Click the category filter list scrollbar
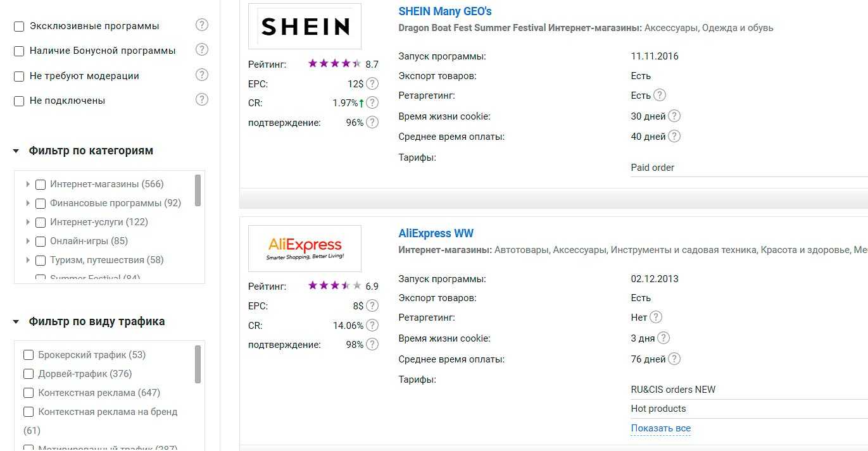 click(x=198, y=190)
